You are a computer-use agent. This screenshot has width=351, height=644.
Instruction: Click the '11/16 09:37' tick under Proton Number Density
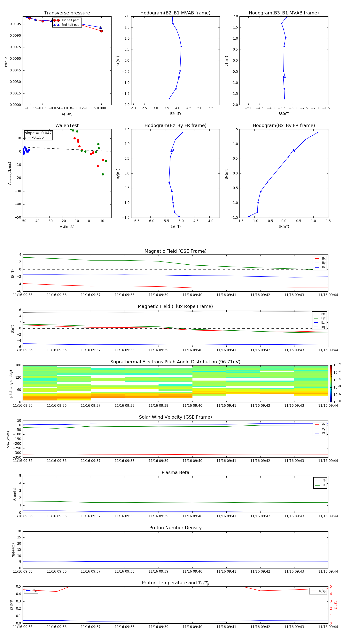pyautogui.click(x=90, y=571)
